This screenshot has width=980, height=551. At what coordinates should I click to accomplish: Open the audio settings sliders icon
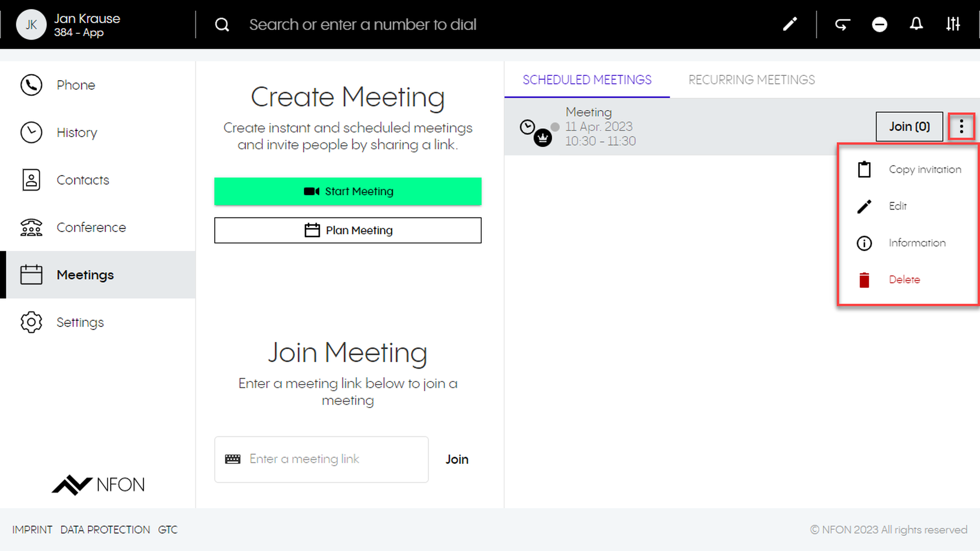pyautogui.click(x=953, y=24)
